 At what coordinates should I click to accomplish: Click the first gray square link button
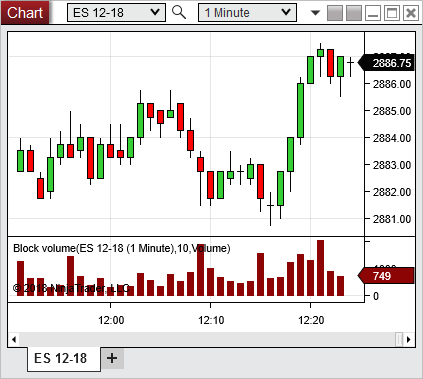pyautogui.click(x=335, y=13)
